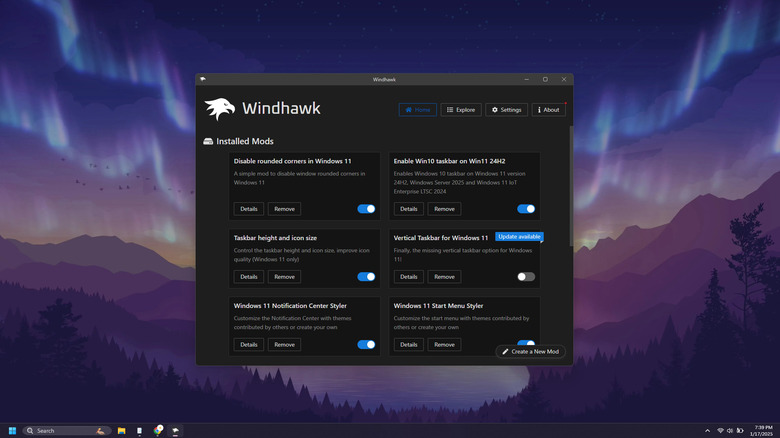780x438 pixels.
Task: Click the Installed Mods drive icon
Action: (x=208, y=142)
